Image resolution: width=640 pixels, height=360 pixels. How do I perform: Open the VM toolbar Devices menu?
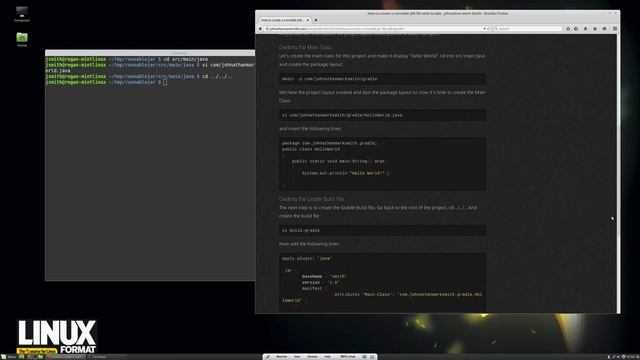pos(312,357)
